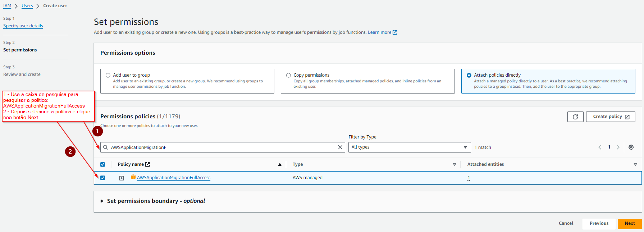Sort by Policy name ascending arrow

pos(279,164)
